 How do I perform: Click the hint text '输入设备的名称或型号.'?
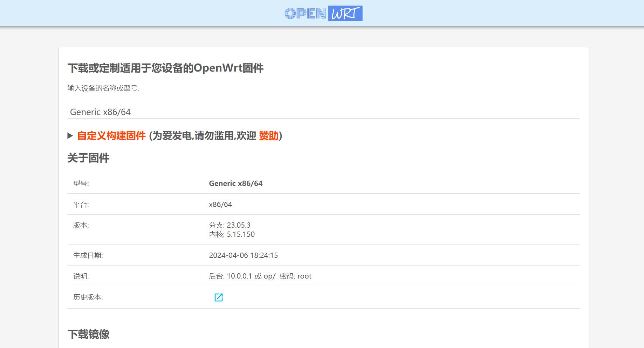pos(103,88)
